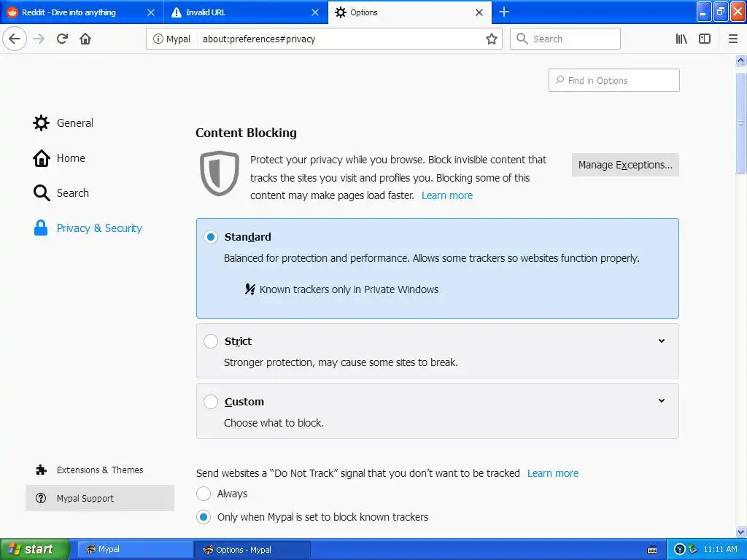Open a new tab with plus button
This screenshot has height=560, width=747.
504,12
